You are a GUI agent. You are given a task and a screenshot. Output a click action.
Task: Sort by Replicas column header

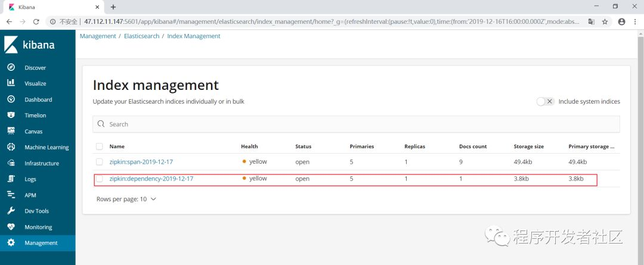click(x=415, y=146)
